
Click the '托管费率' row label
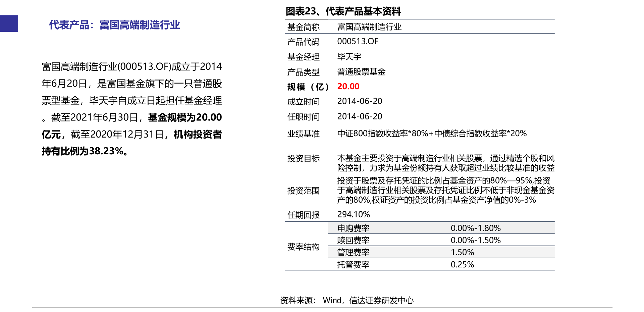pyautogui.click(x=353, y=265)
